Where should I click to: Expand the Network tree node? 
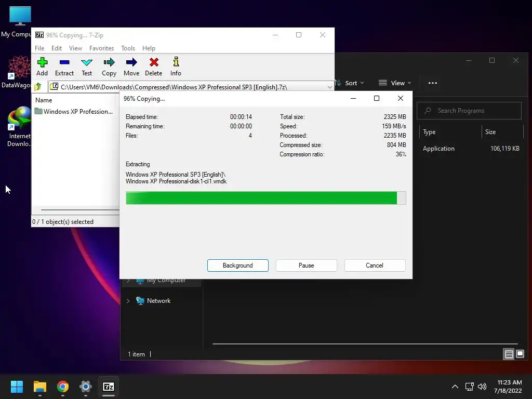point(128,301)
